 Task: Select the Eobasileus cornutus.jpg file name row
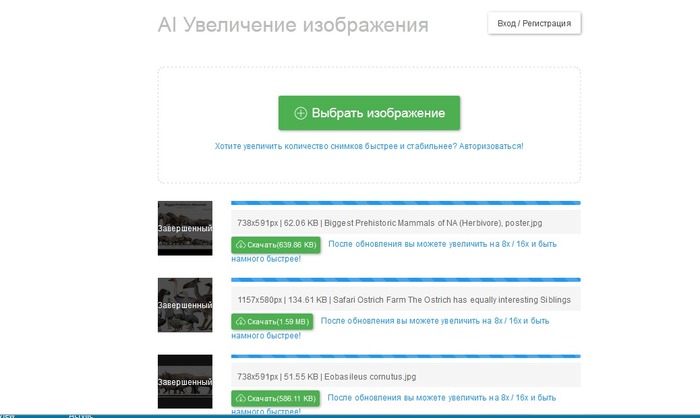tap(405, 375)
